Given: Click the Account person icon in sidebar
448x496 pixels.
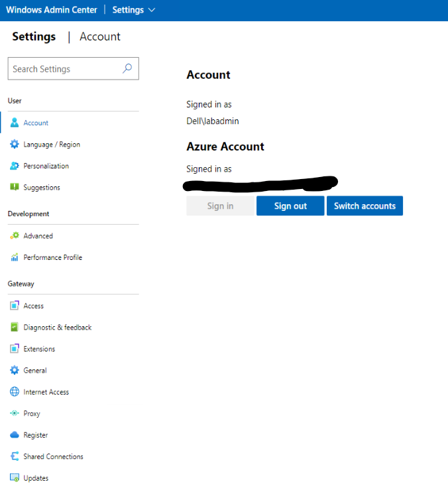Looking at the screenshot, I should click(15, 123).
